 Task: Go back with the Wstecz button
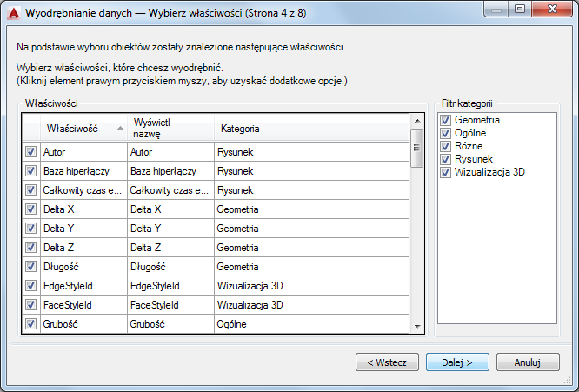coord(387,362)
